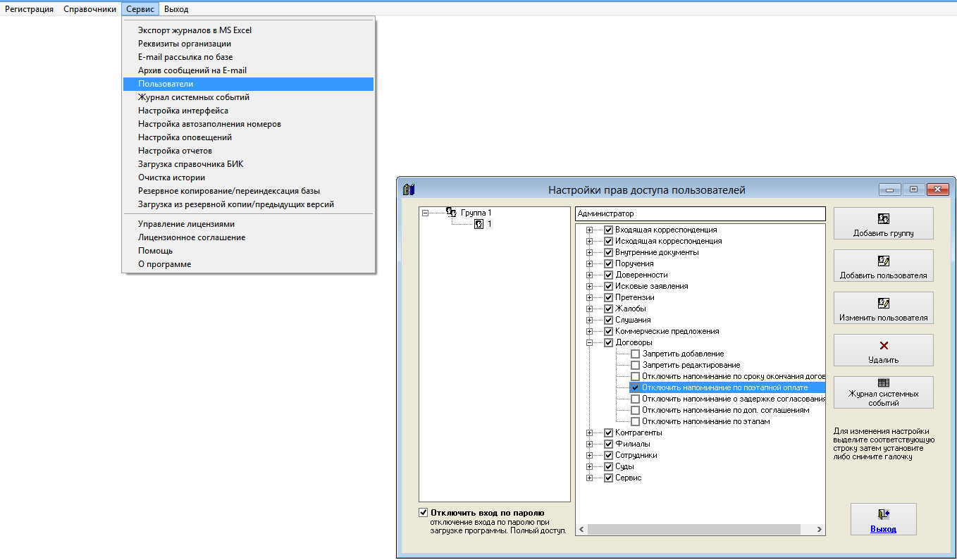Click the Группа 1 group icon
957x560 pixels.
(x=452, y=212)
